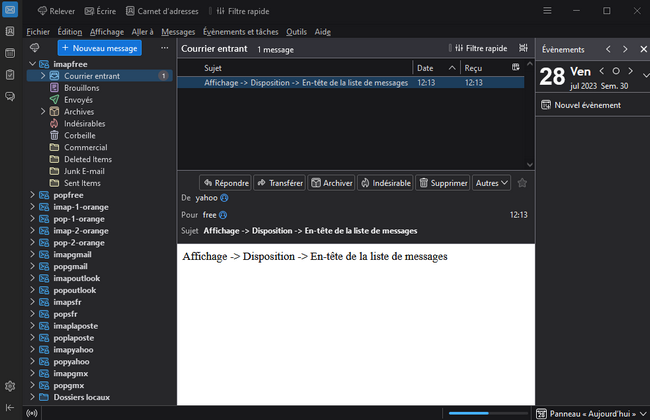Open Évènements et tâches menu
The height and width of the screenshot is (420, 650).
[240, 32]
